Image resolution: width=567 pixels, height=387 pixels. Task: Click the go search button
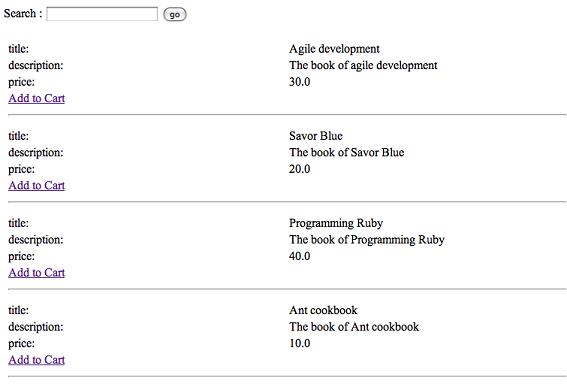[x=175, y=14]
